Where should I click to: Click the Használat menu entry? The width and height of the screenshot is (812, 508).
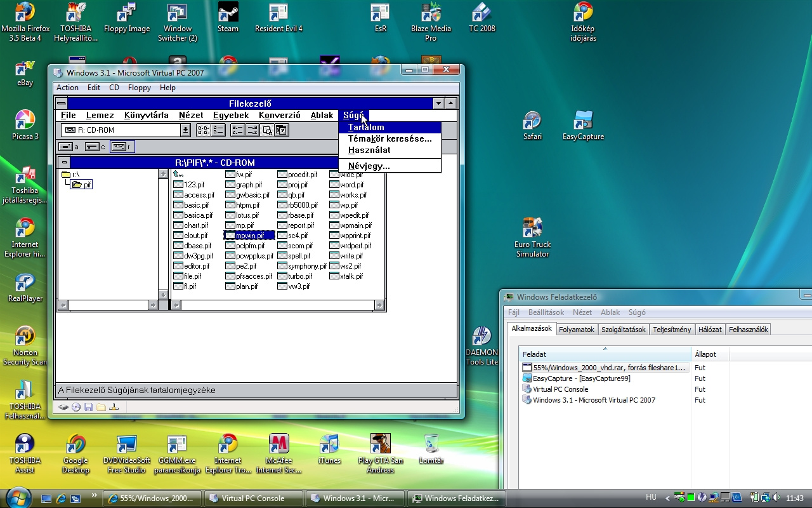pyautogui.click(x=390, y=150)
